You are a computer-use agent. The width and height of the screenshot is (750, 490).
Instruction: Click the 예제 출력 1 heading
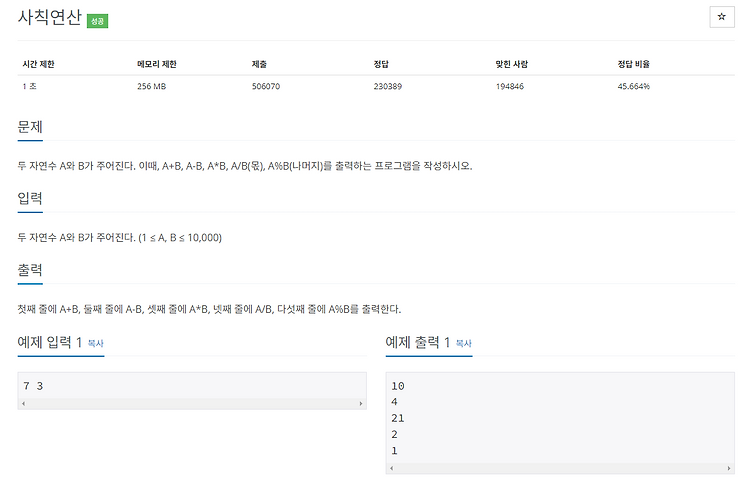click(418, 342)
